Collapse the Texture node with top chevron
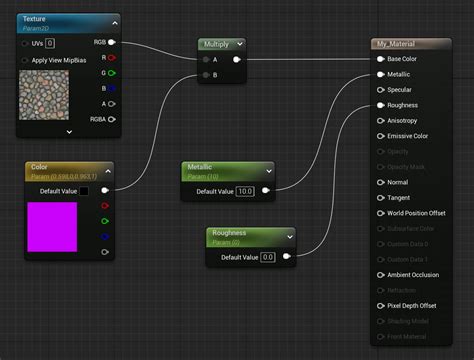Image resolution: width=474 pixels, height=360 pixels. [115, 23]
